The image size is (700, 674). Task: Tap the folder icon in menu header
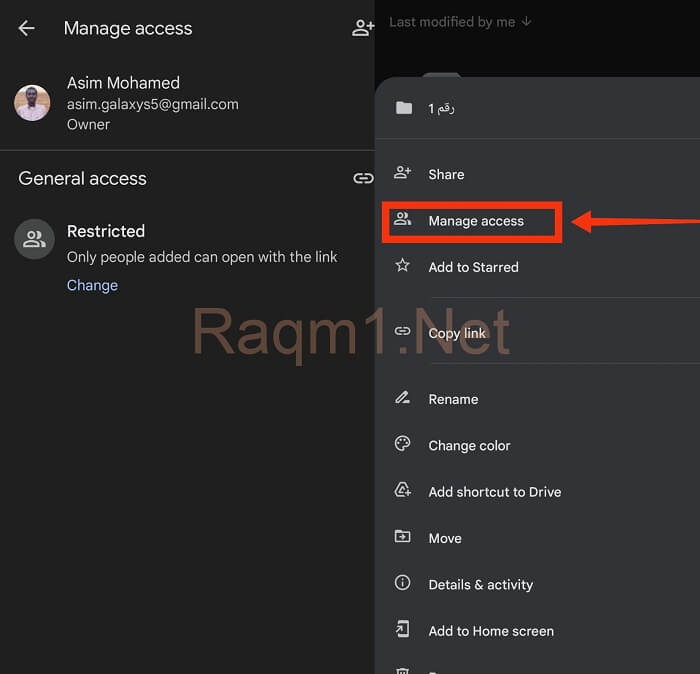click(x=403, y=108)
